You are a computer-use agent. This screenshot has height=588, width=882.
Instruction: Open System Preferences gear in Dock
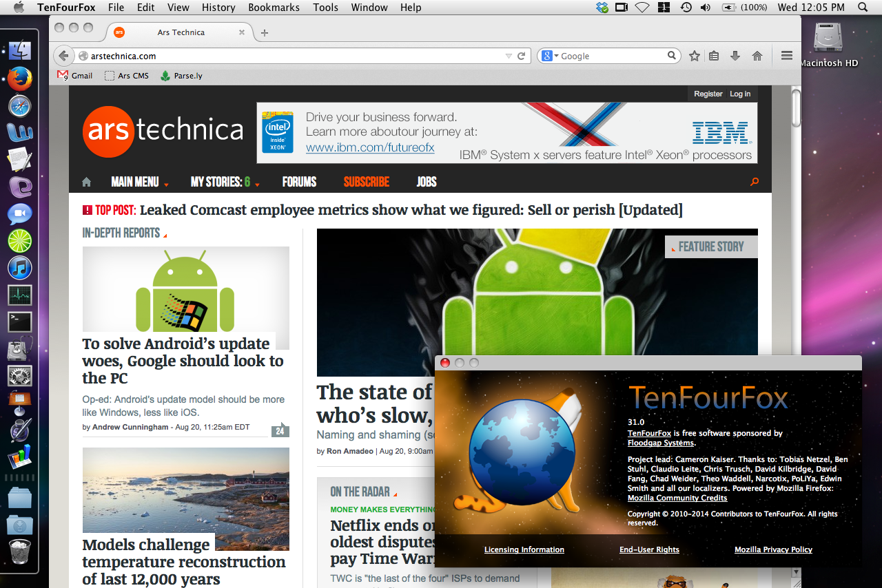coord(20,376)
